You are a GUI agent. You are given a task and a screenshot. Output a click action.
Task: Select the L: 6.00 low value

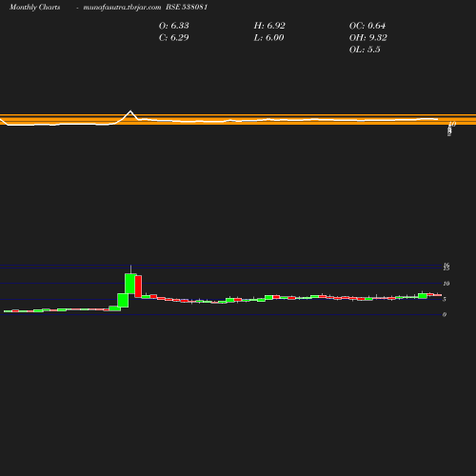coord(268,38)
